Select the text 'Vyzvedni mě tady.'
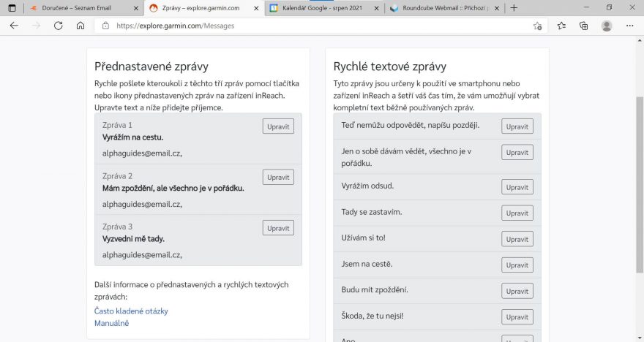 click(133, 239)
